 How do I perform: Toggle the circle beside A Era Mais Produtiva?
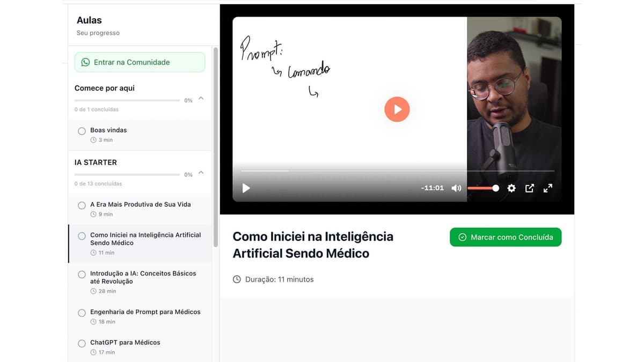82,205
